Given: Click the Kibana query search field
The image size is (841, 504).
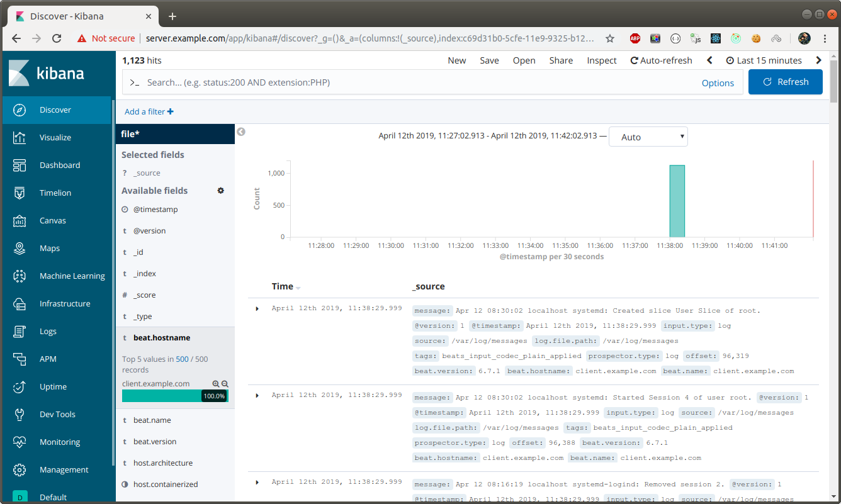Looking at the screenshot, I should coord(415,82).
